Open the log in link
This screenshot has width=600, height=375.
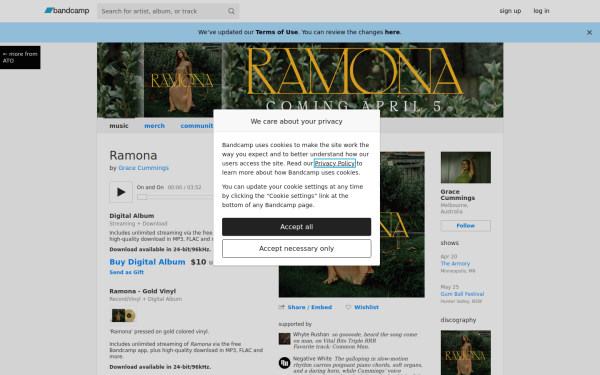pyautogui.click(x=541, y=11)
